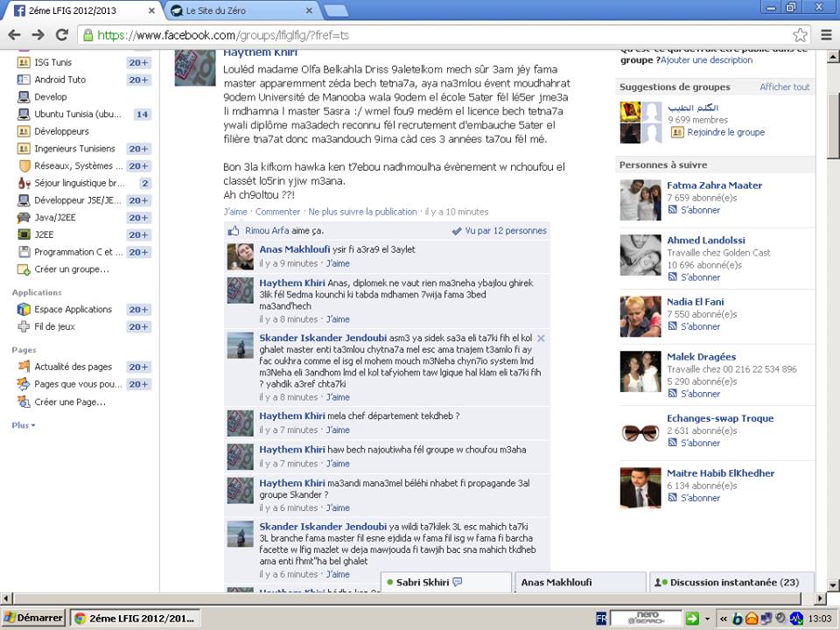
Task: Click the horizontal scrollbar right arrow
Action: click(820, 598)
